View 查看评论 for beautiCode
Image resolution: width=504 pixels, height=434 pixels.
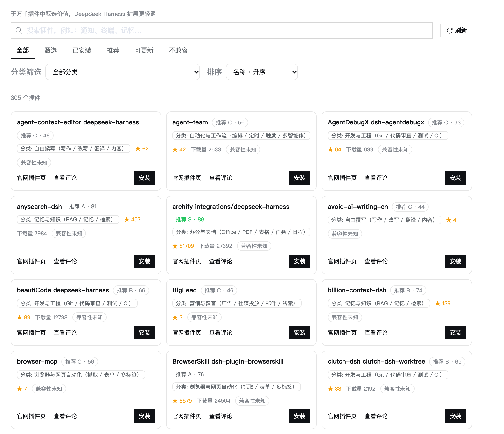click(x=65, y=333)
